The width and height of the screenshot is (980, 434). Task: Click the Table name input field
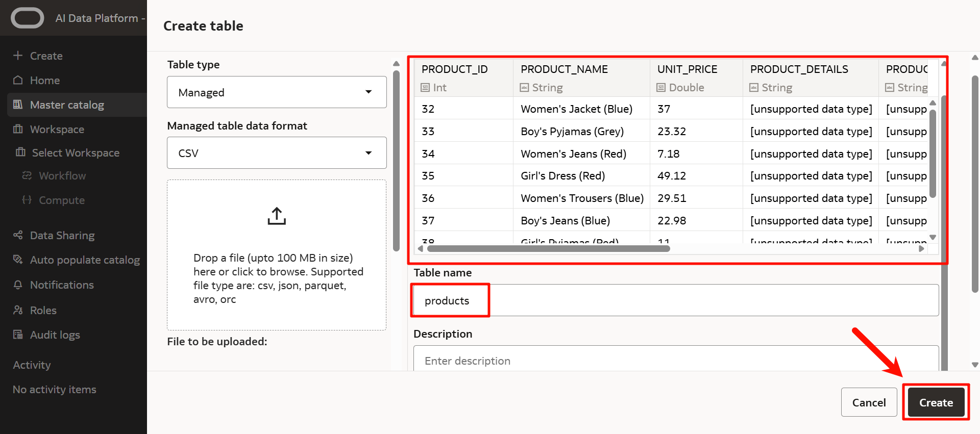point(675,300)
